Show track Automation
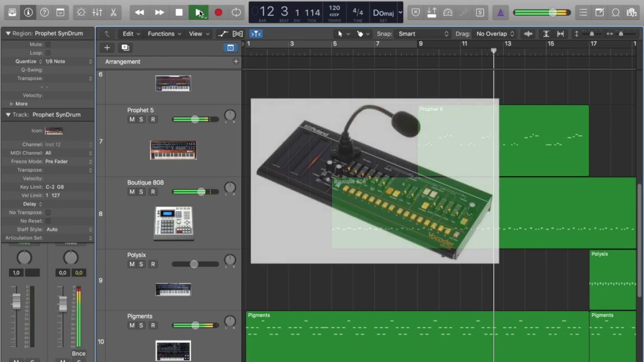 [223, 34]
